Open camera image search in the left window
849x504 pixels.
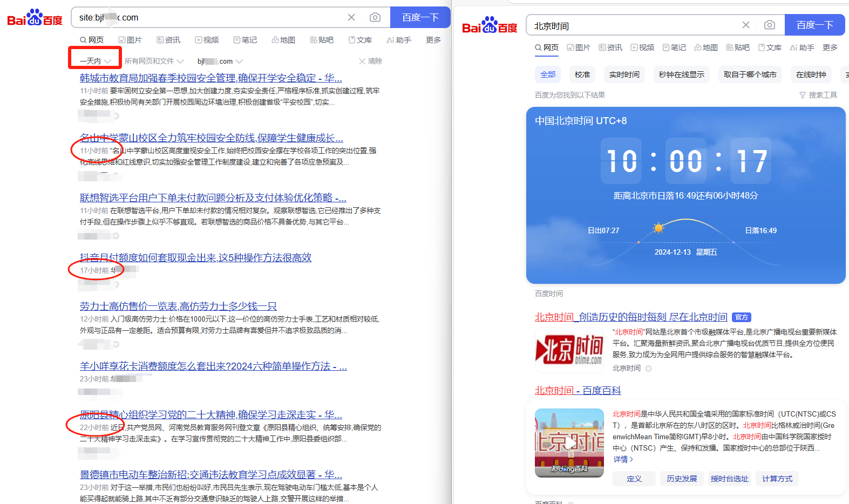[x=375, y=17]
